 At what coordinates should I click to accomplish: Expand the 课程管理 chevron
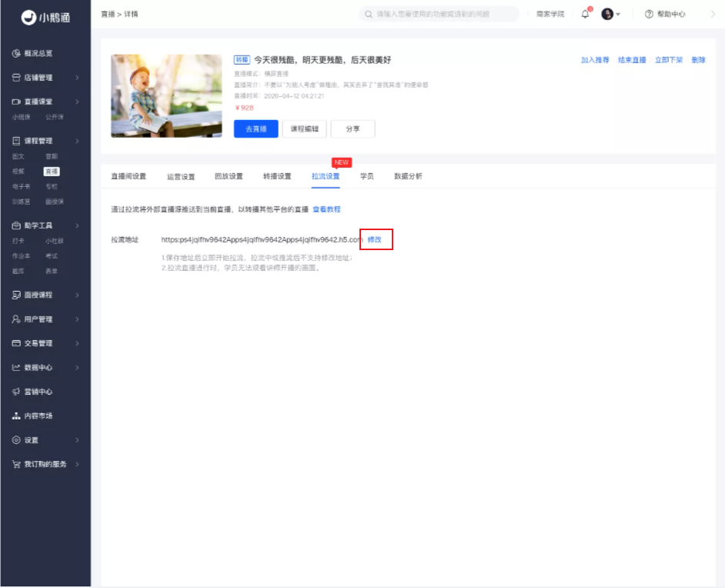click(x=77, y=141)
